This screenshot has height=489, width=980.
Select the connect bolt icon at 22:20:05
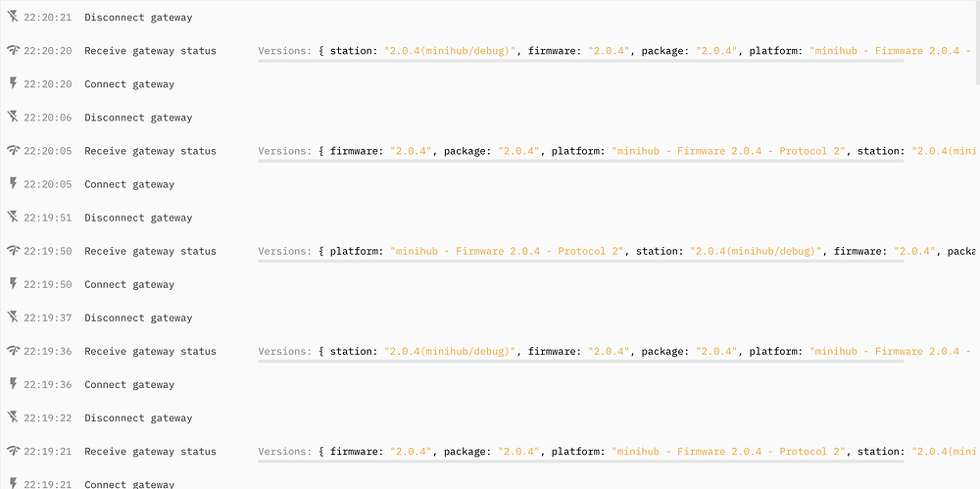[13, 184]
